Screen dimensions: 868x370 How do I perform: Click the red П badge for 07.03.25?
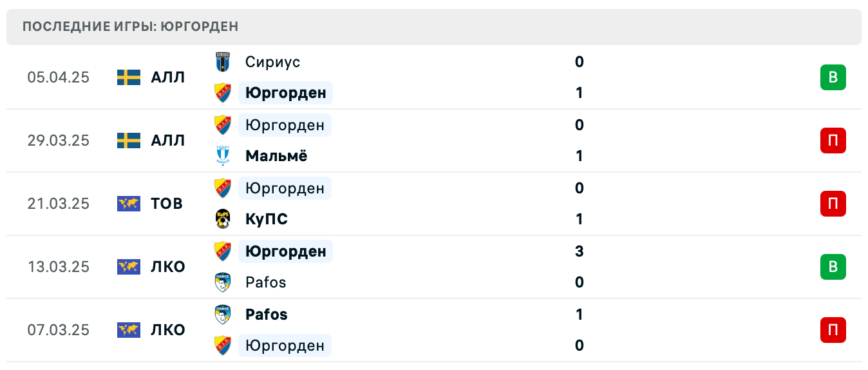coord(833,330)
